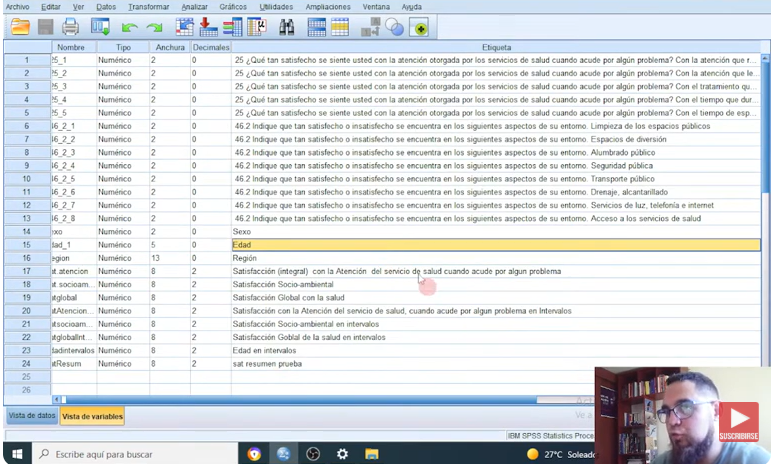This screenshot has height=464, width=774.
Task: Click the highlighted 'Edad' label cell
Action: click(x=496, y=245)
